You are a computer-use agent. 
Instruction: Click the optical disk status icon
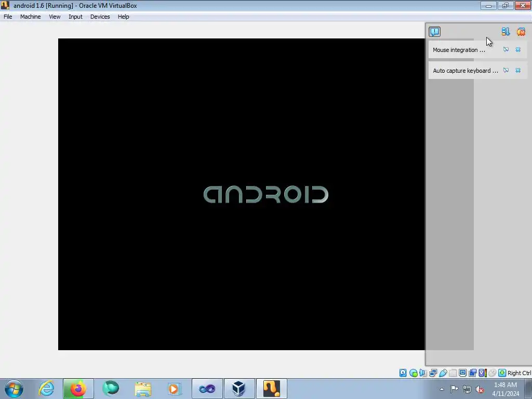pyautogui.click(x=413, y=373)
